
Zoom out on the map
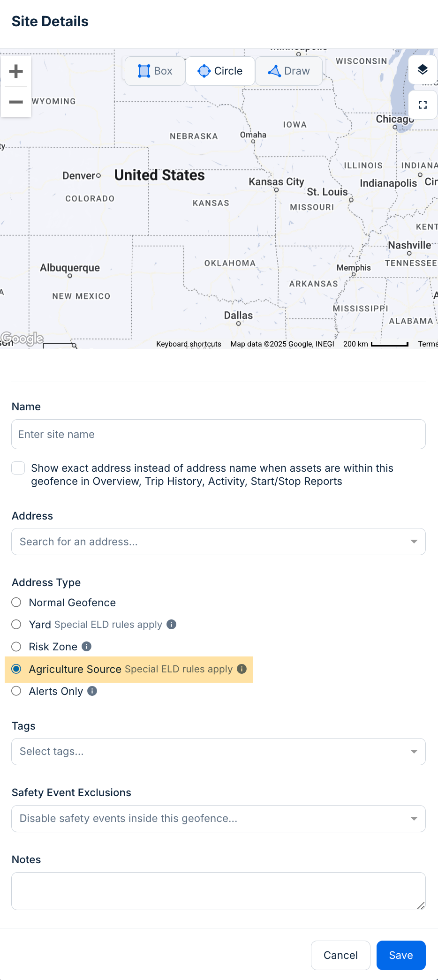[16, 102]
